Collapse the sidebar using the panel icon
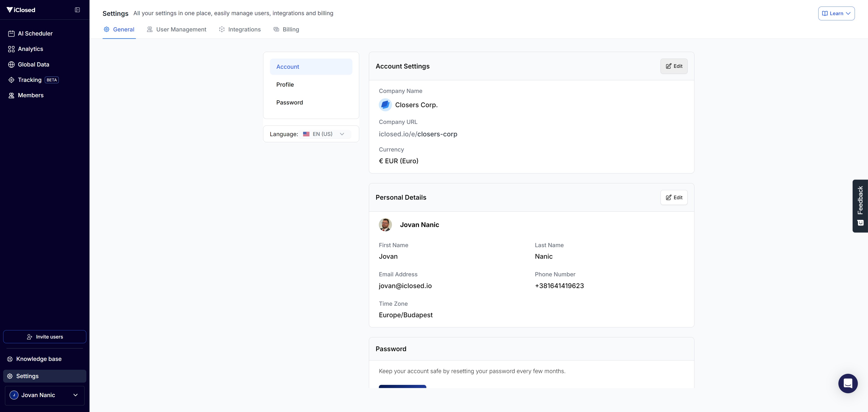Image resolution: width=868 pixels, height=412 pixels. point(77,10)
